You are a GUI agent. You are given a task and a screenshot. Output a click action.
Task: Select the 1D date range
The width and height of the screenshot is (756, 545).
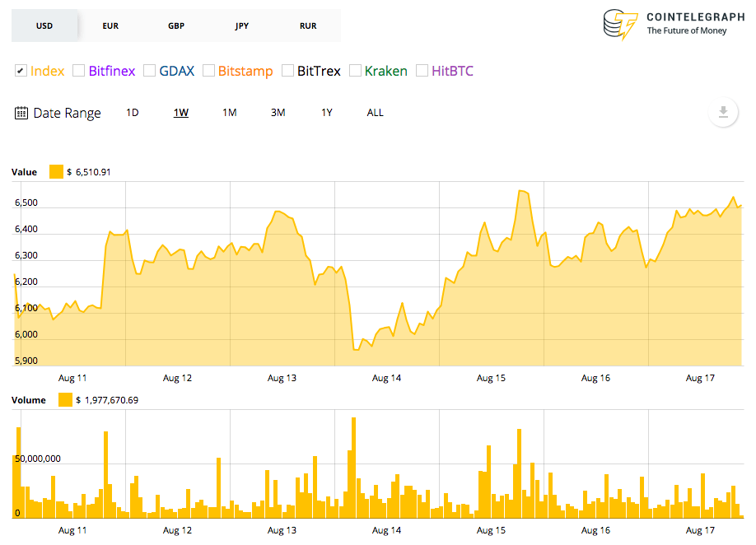tap(133, 112)
